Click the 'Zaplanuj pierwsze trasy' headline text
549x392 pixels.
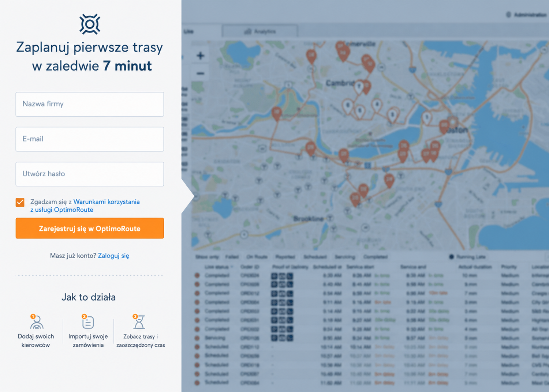point(90,47)
